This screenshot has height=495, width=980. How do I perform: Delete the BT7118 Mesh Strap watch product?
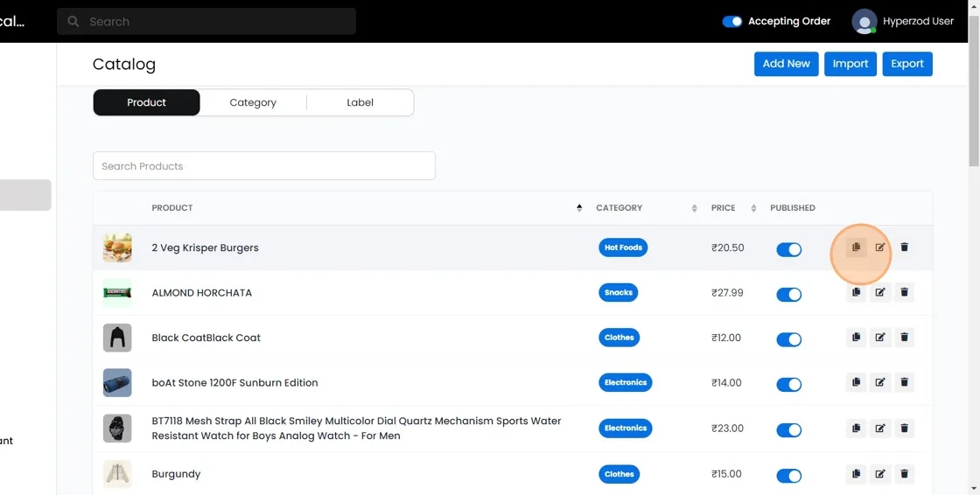905,428
